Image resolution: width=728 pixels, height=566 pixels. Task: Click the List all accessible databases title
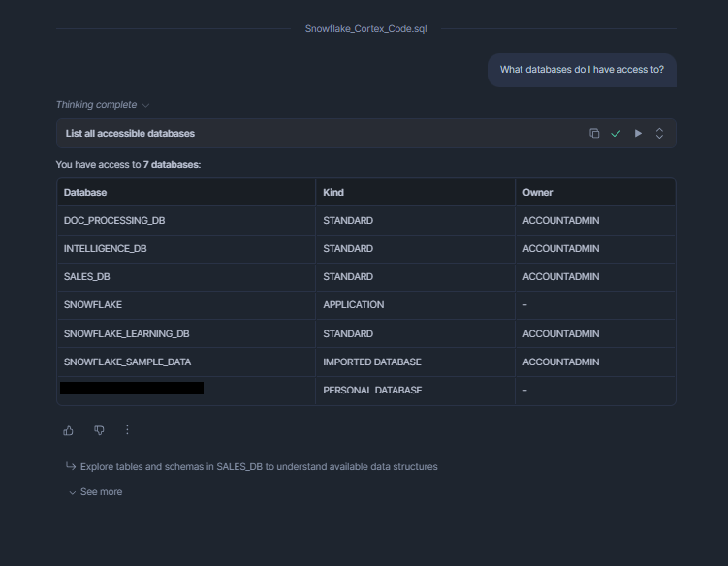(x=130, y=133)
